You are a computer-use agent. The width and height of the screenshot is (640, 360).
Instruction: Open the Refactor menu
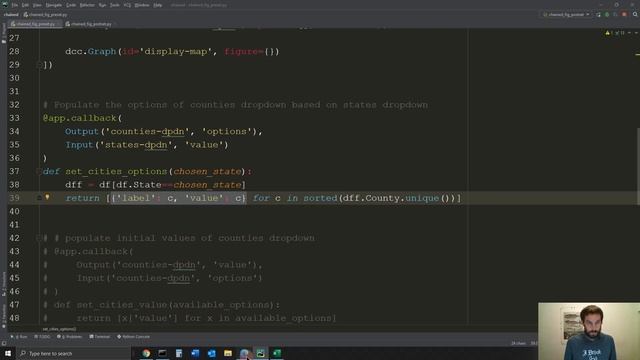coord(87,5)
